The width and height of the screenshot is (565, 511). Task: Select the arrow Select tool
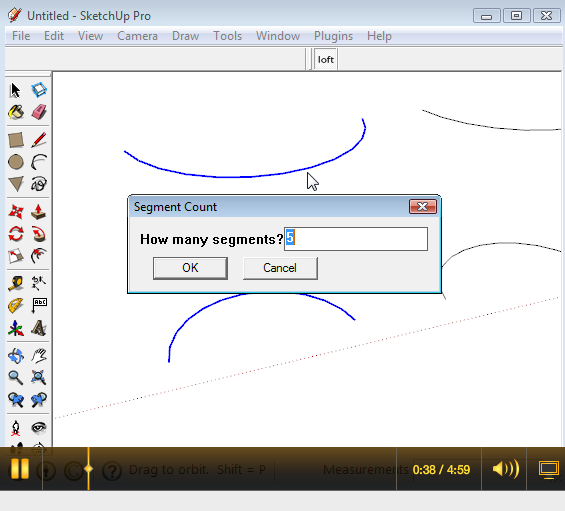tap(15, 90)
